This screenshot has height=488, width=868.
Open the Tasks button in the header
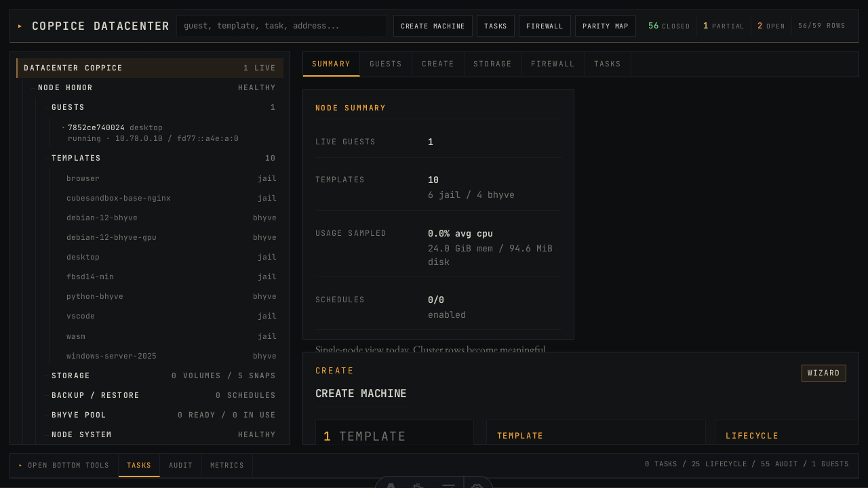click(x=496, y=26)
